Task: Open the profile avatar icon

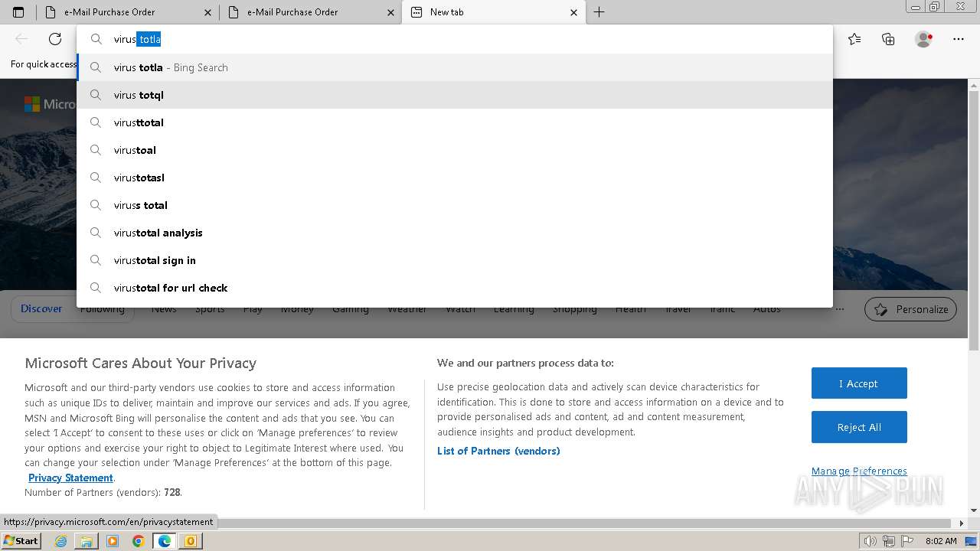Action: pos(923,39)
